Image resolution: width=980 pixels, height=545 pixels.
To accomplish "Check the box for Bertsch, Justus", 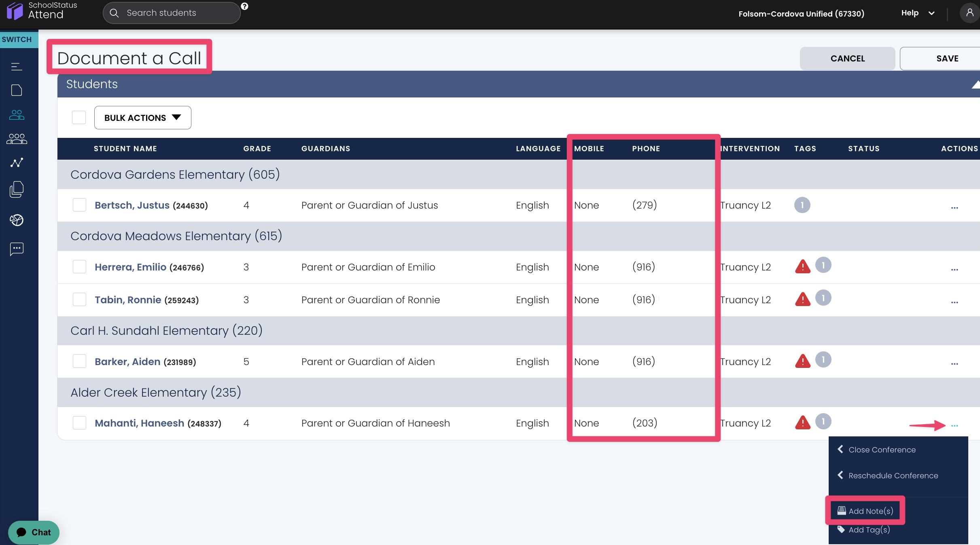I will (x=79, y=205).
